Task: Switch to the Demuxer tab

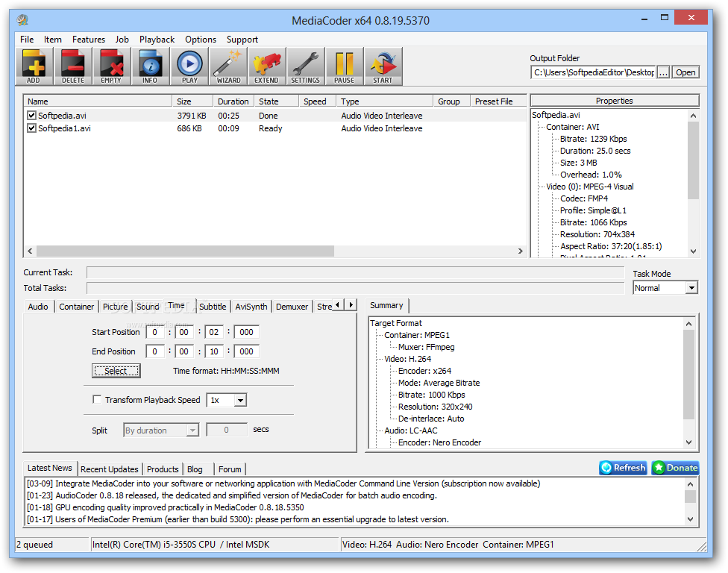Action: coord(292,307)
